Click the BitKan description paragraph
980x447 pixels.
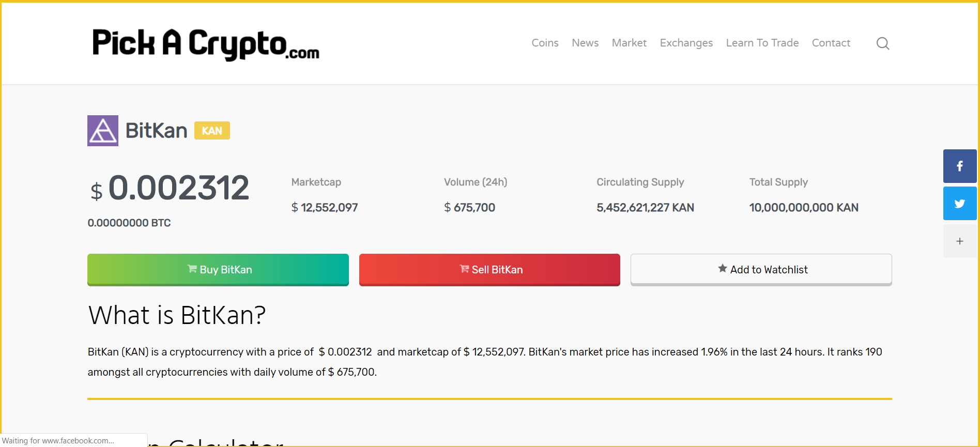(x=485, y=362)
